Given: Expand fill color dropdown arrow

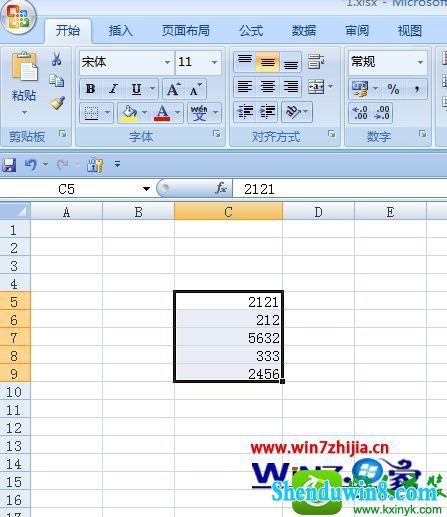Looking at the screenshot, I should coord(144,113).
